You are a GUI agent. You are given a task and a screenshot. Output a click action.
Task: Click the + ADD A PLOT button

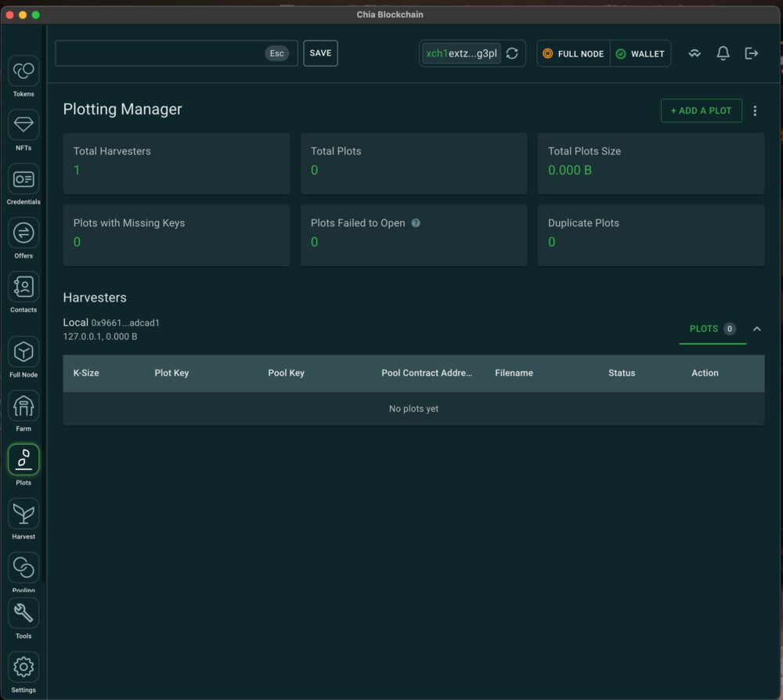click(x=701, y=111)
